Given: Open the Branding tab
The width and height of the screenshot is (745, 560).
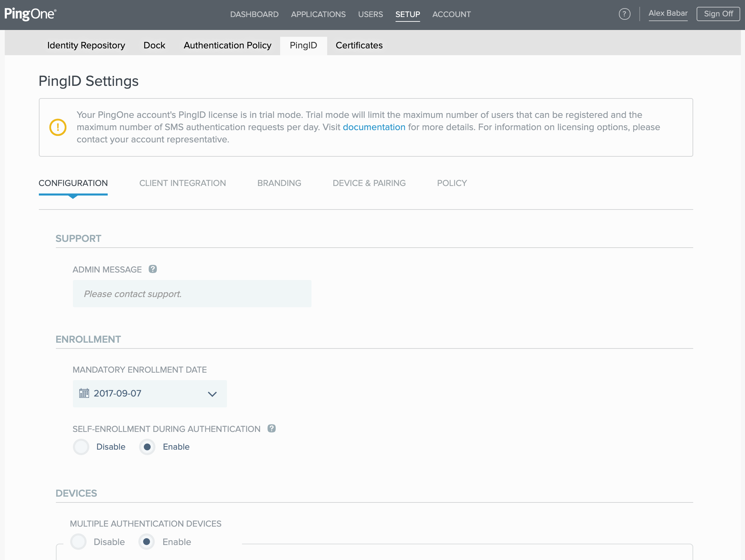Looking at the screenshot, I should pos(279,183).
